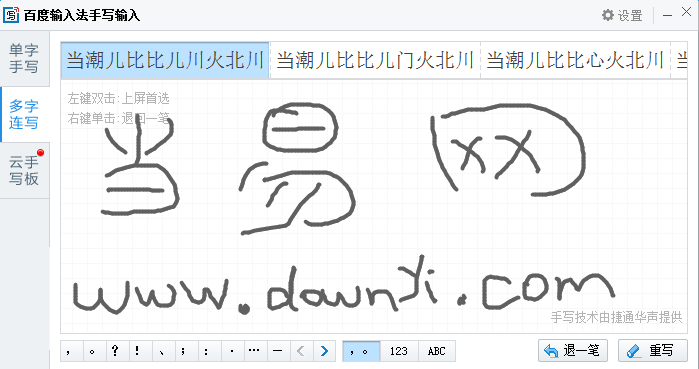Insert the colon symbol
Image resolution: width=699 pixels, height=369 pixels.
coord(210,351)
